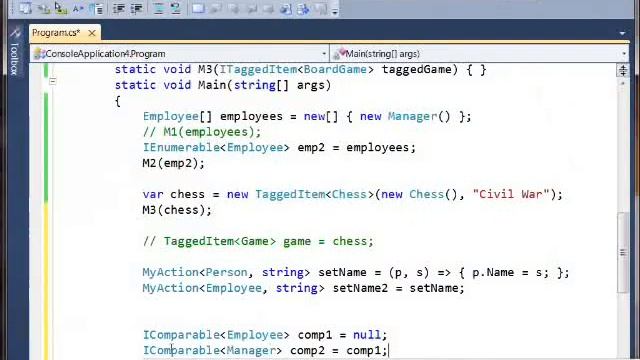The image size is (640, 360).
Task: Open the toolbar overflow options arrow
Action: pos(335,12)
